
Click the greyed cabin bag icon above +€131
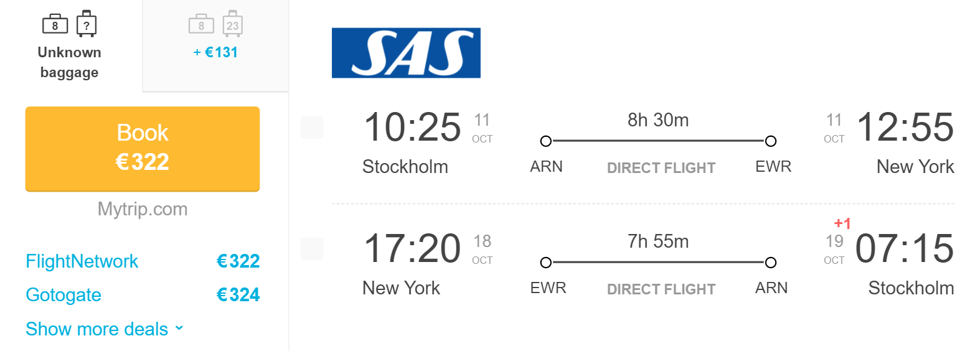(x=201, y=25)
